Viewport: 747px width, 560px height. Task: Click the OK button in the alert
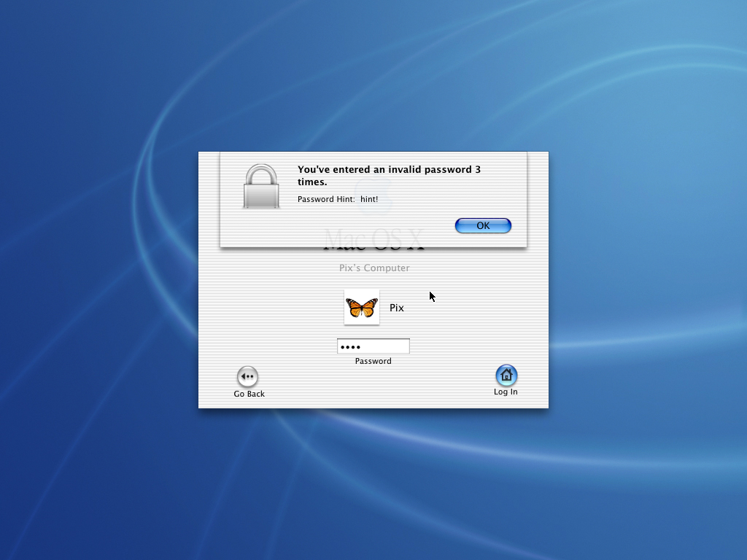[483, 226]
